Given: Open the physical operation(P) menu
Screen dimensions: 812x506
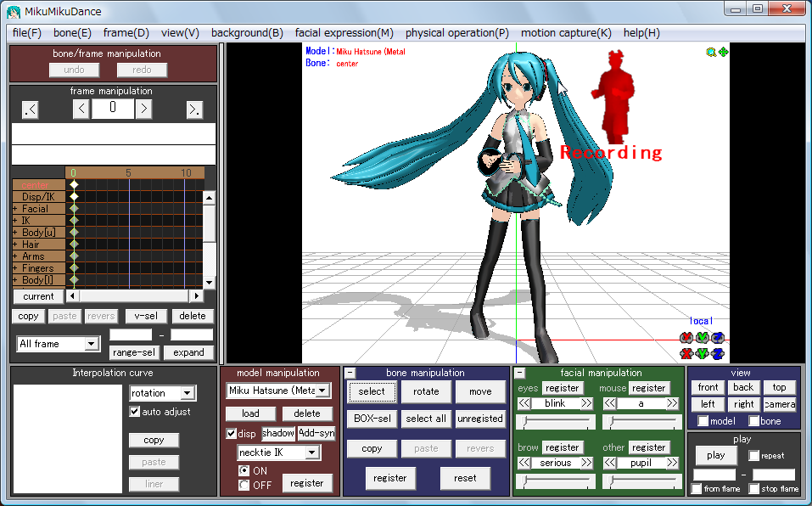Looking at the screenshot, I should tap(457, 33).
